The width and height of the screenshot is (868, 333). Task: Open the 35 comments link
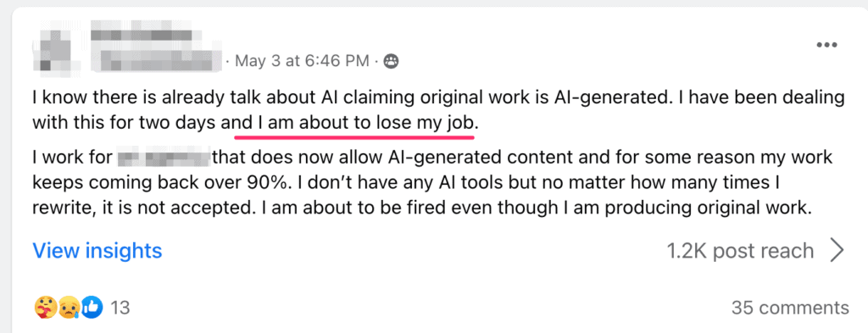(x=790, y=308)
